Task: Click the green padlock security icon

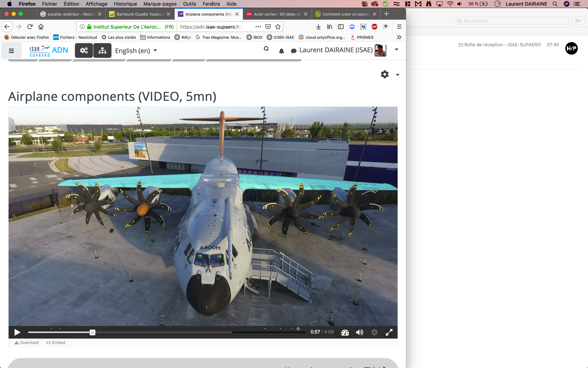Action: click(x=89, y=26)
